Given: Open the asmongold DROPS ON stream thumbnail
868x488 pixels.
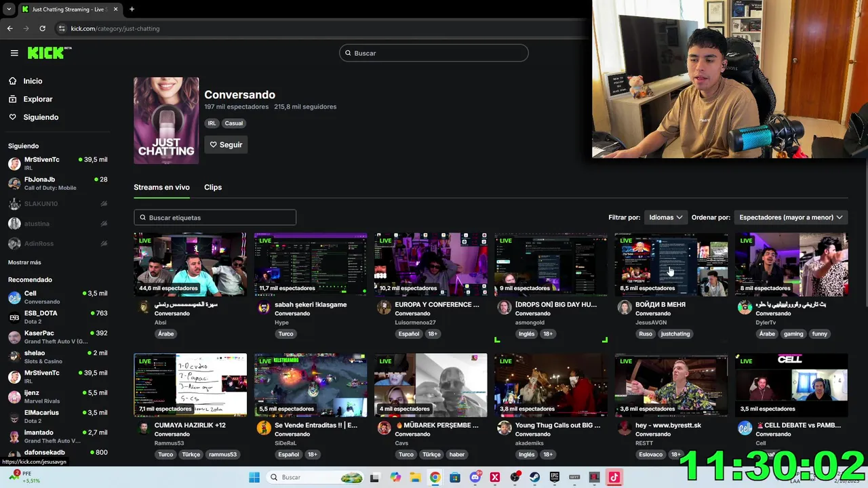Looking at the screenshot, I should 551,264.
